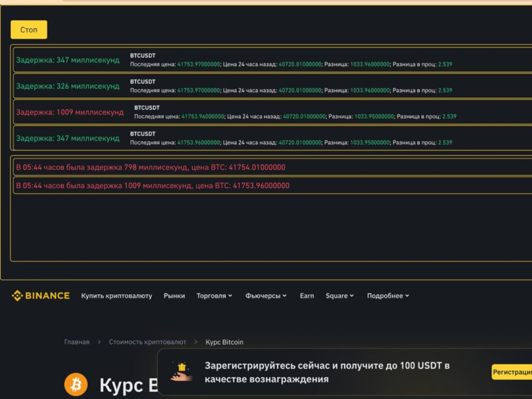Select the Задержка: 326 миллисекунд row

point(272,86)
